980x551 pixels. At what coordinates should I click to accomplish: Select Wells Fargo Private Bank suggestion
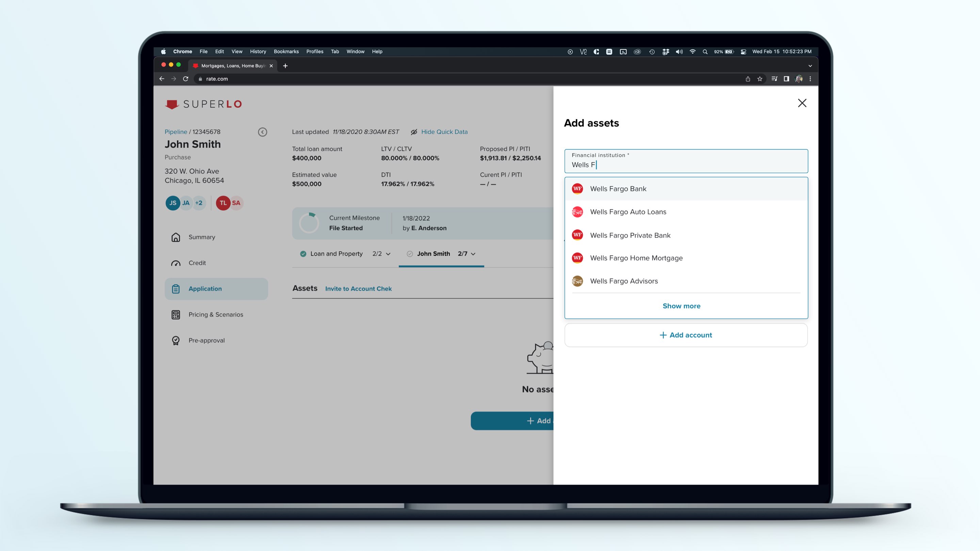coord(686,235)
